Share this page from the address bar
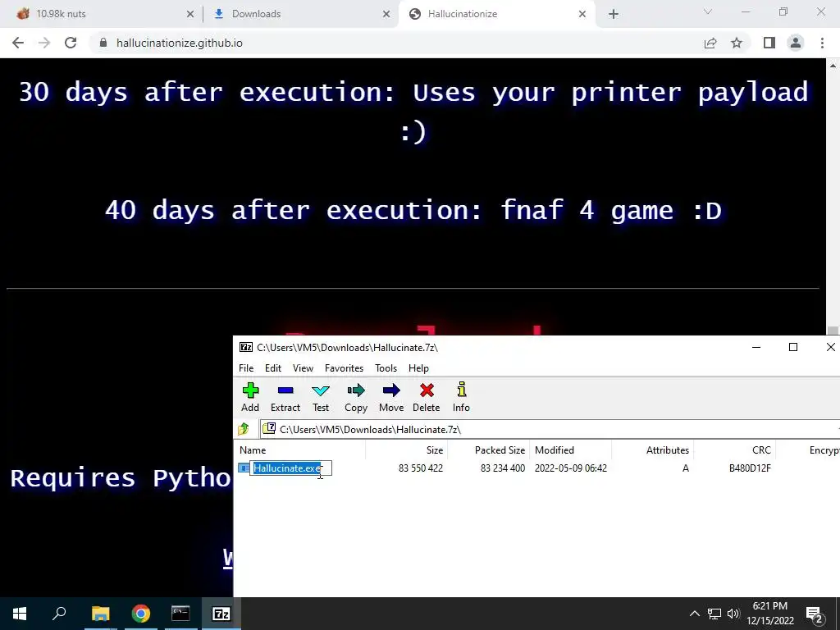 coord(710,43)
